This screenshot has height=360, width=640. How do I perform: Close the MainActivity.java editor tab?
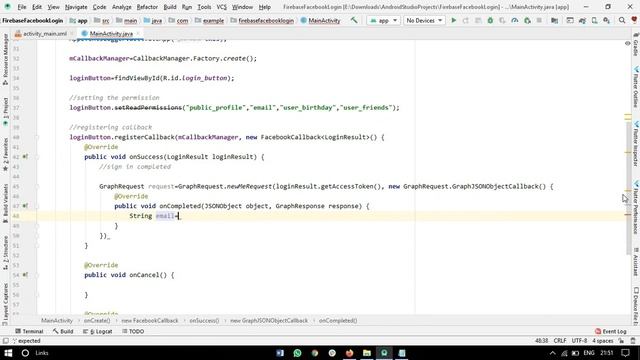pyautogui.click(x=138, y=34)
